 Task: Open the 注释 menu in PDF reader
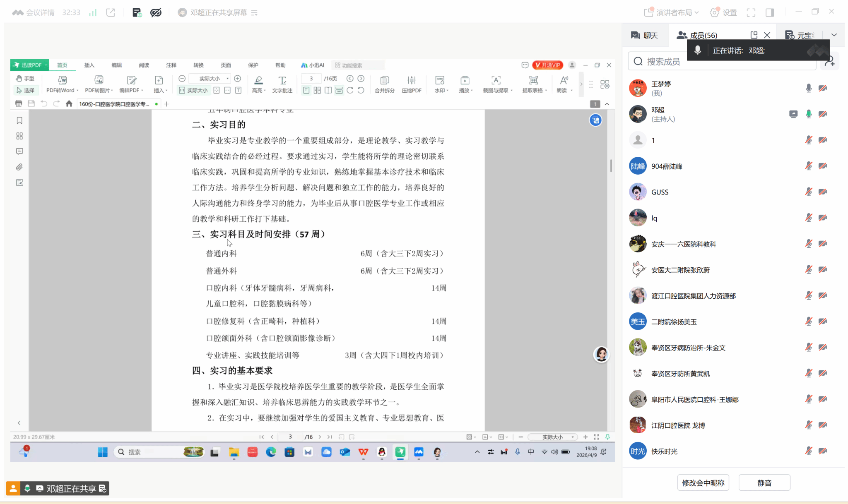[x=171, y=65]
